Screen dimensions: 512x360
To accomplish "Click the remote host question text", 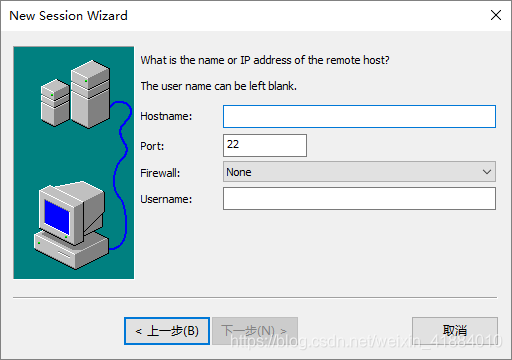I will click(265, 60).
